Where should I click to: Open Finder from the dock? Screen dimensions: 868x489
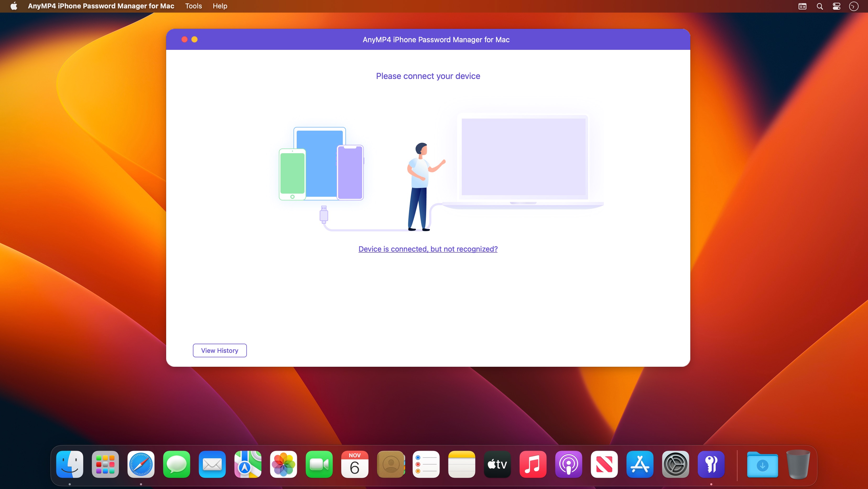(70, 465)
